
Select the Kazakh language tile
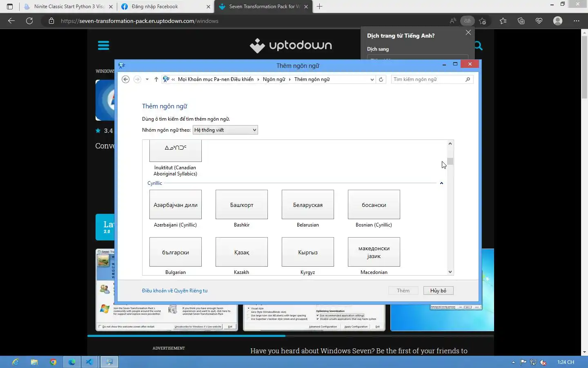242,256
